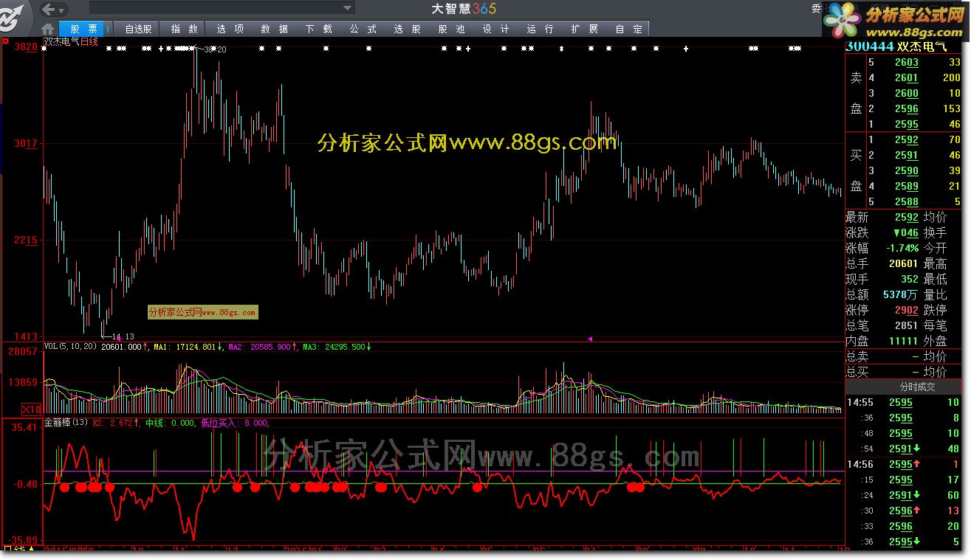Screen dimensions: 971x560
Task: Click the 低位买入: 8.000 readout
Action: tap(236, 424)
